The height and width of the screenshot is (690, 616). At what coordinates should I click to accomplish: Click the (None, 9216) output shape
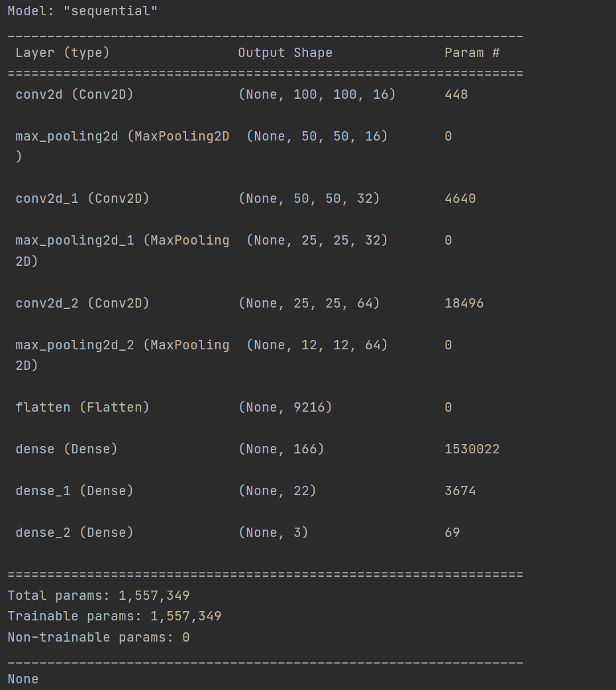pyautogui.click(x=285, y=407)
